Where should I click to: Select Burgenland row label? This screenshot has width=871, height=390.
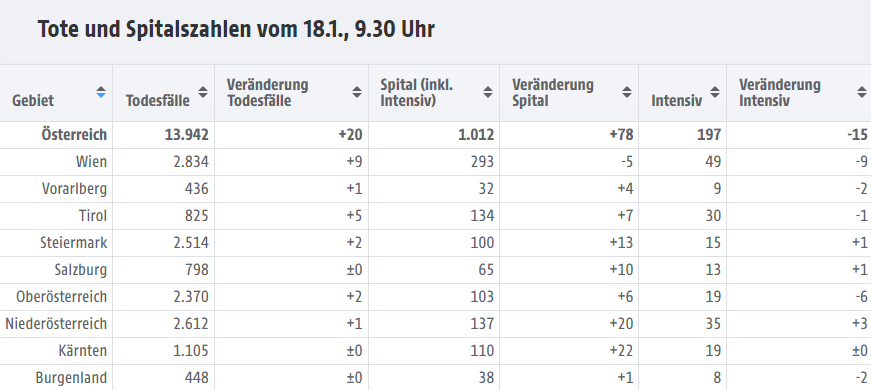71,378
